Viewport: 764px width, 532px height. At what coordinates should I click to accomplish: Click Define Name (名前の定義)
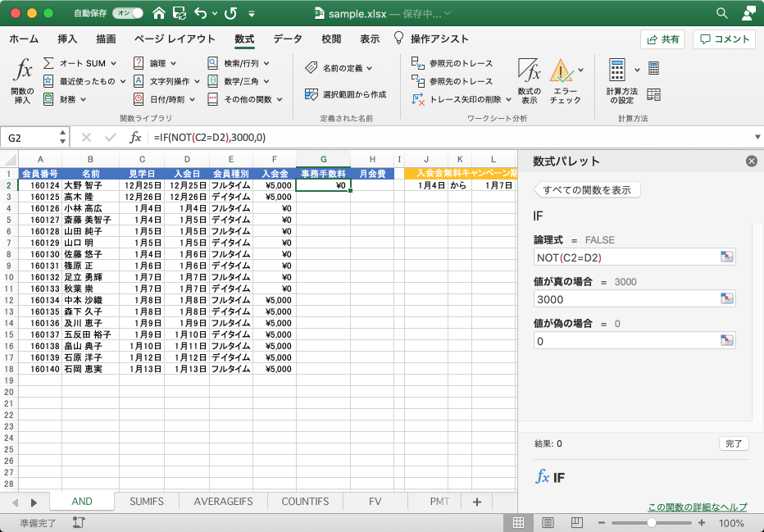pos(339,68)
